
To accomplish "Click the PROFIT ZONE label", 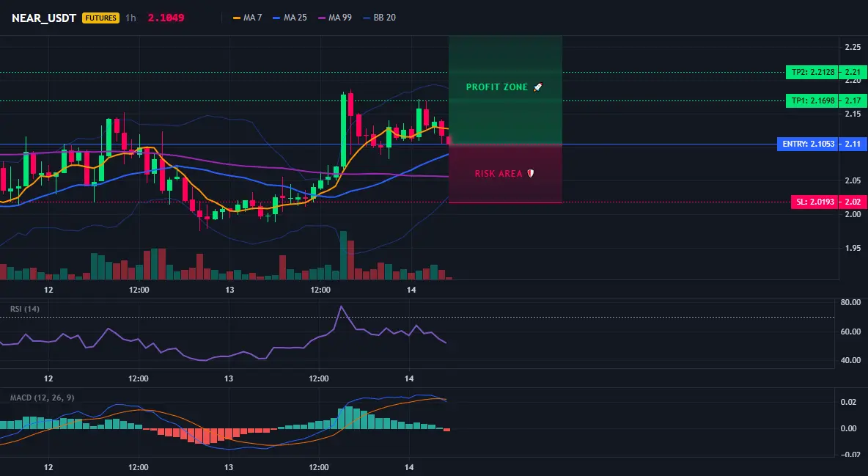I will (496, 87).
